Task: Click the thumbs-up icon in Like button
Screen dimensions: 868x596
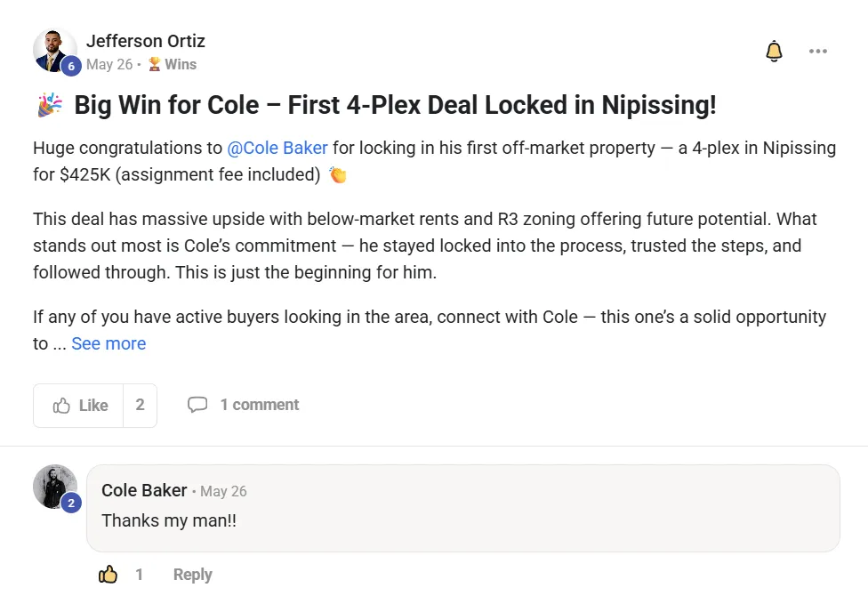Action: (x=61, y=406)
